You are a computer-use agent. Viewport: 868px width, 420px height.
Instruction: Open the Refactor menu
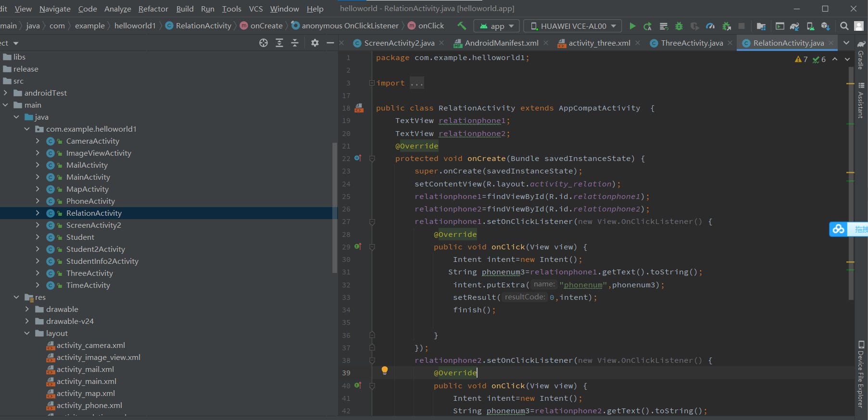(153, 9)
